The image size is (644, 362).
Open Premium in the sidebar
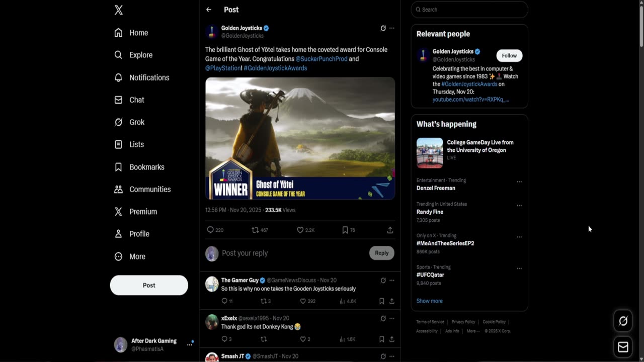pos(136,212)
